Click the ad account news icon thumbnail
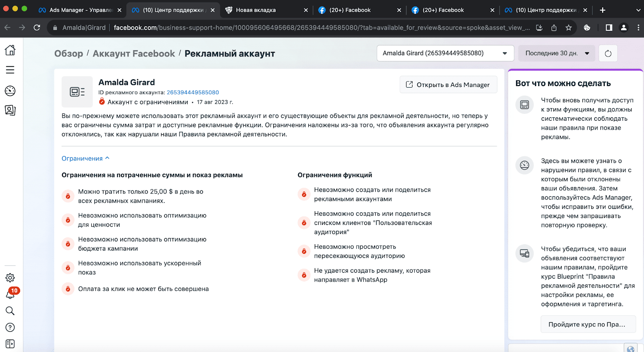 77,92
